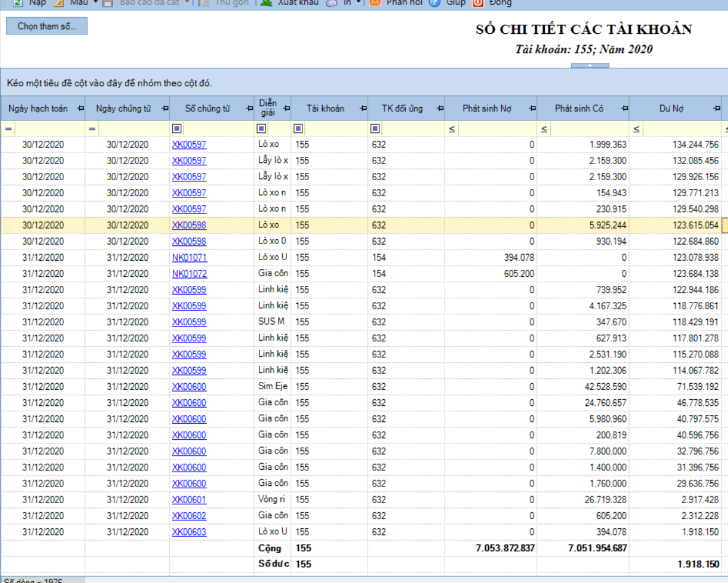Toggle filter operator for TK đối ứng
The width and height of the screenshot is (728, 583).
pyautogui.click(x=374, y=128)
